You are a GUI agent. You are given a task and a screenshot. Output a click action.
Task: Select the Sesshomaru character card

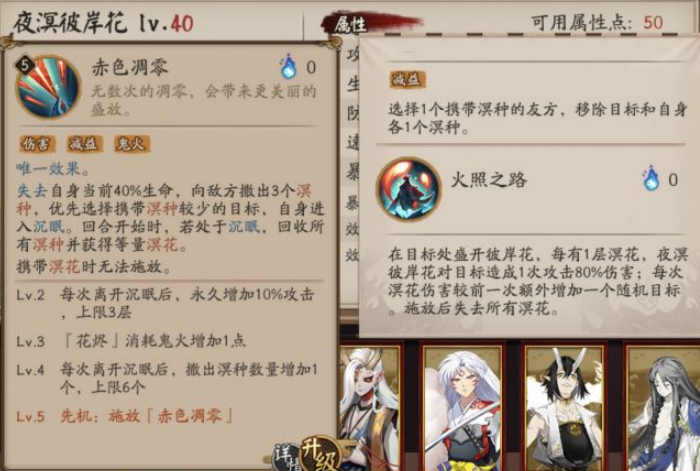(x=464, y=407)
